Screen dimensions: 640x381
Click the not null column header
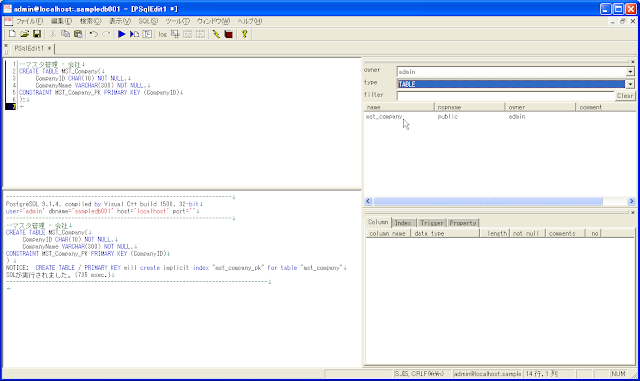click(x=527, y=233)
